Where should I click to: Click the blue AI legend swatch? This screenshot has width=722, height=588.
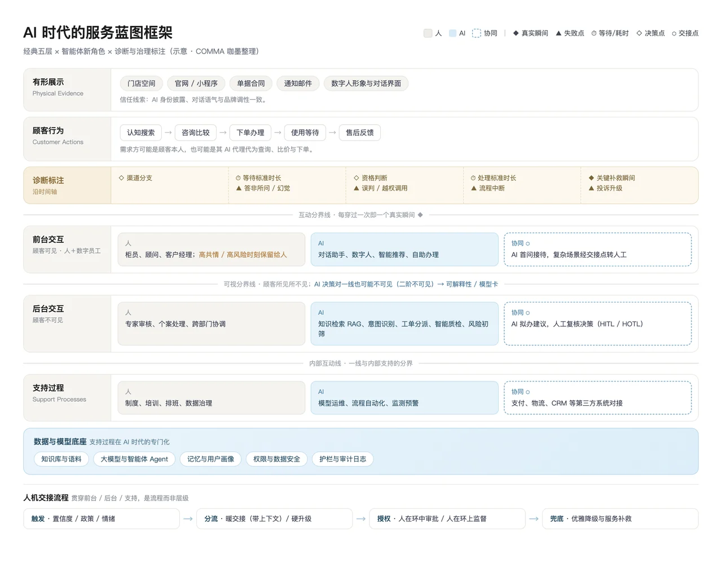(452, 33)
